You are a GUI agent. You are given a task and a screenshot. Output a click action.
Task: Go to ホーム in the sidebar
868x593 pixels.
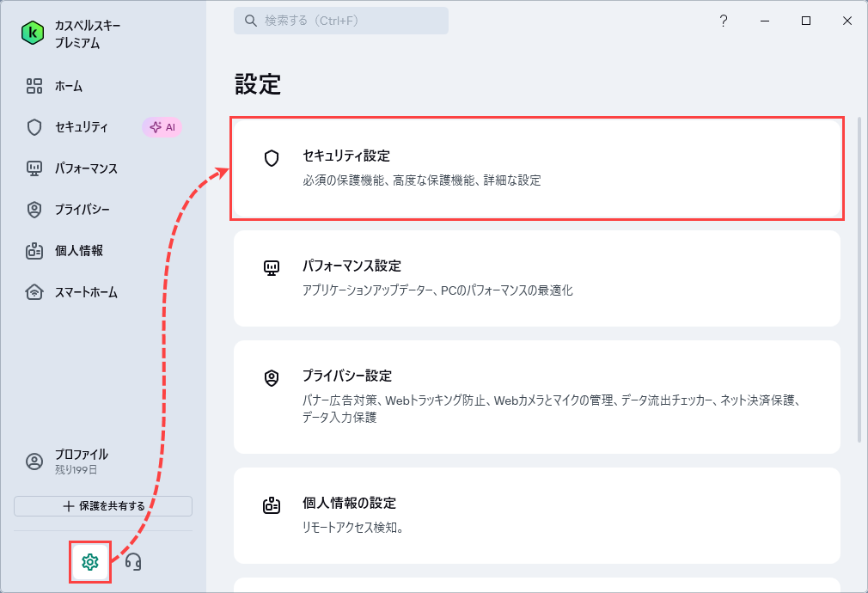click(x=69, y=86)
